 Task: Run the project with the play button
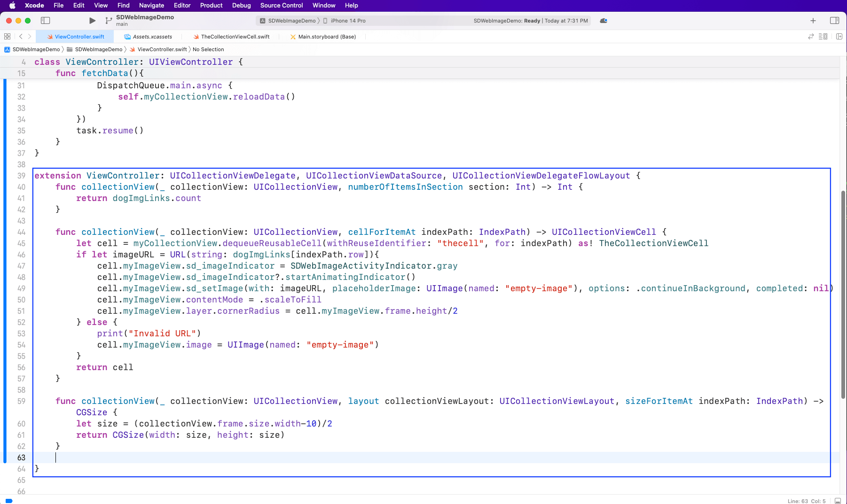click(x=92, y=21)
